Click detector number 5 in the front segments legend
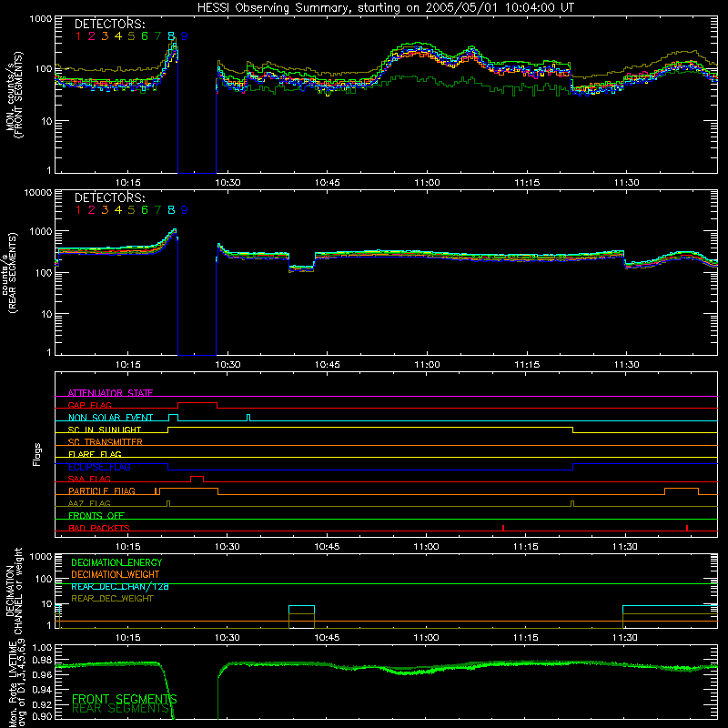The height and width of the screenshot is (728, 728). point(131,36)
